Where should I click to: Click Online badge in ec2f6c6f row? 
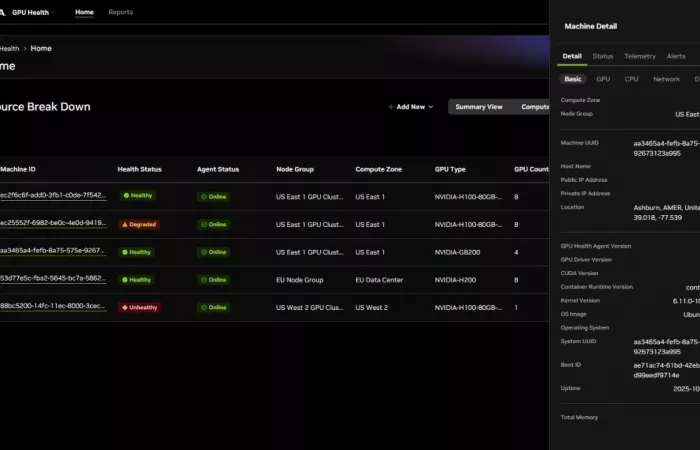pos(213,196)
